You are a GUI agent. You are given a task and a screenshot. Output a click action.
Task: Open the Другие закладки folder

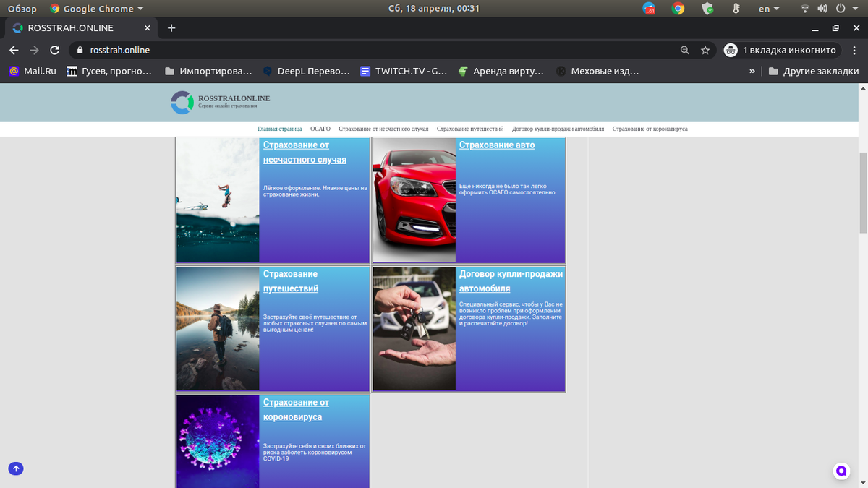tap(814, 72)
